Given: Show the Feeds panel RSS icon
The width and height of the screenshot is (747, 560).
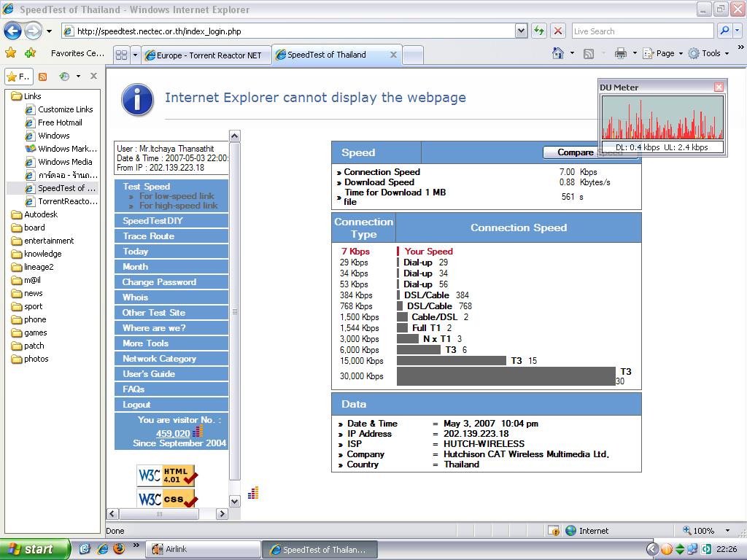Looking at the screenshot, I should click(x=43, y=76).
